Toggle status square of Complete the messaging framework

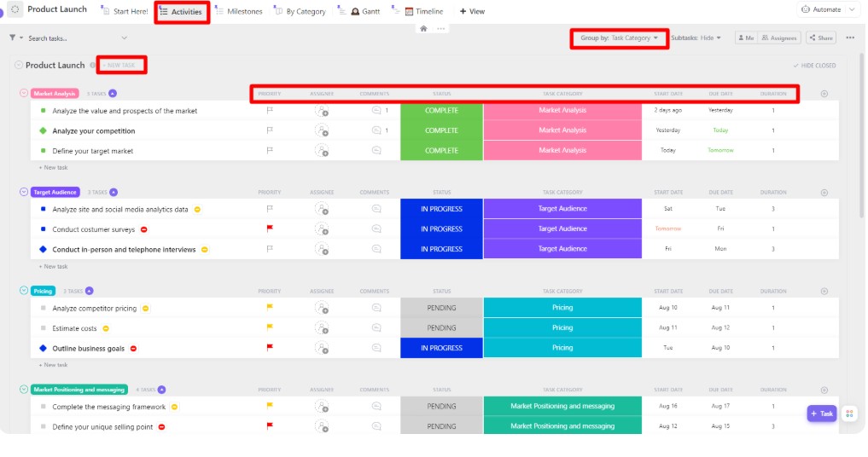coord(44,407)
